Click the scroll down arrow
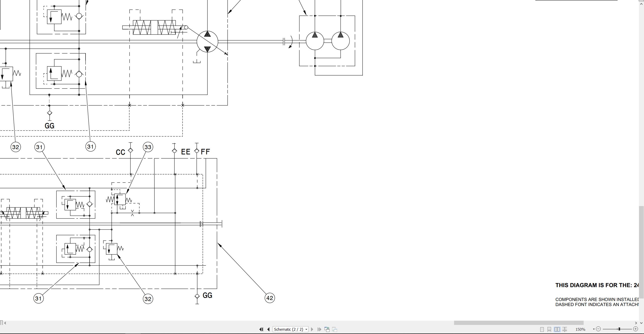 641,323
